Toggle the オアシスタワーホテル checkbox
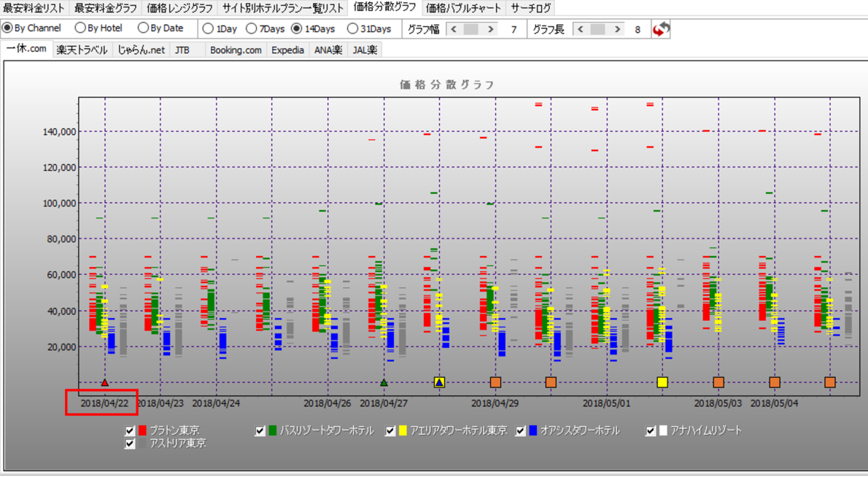The image size is (868, 477). click(x=521, y=431)
